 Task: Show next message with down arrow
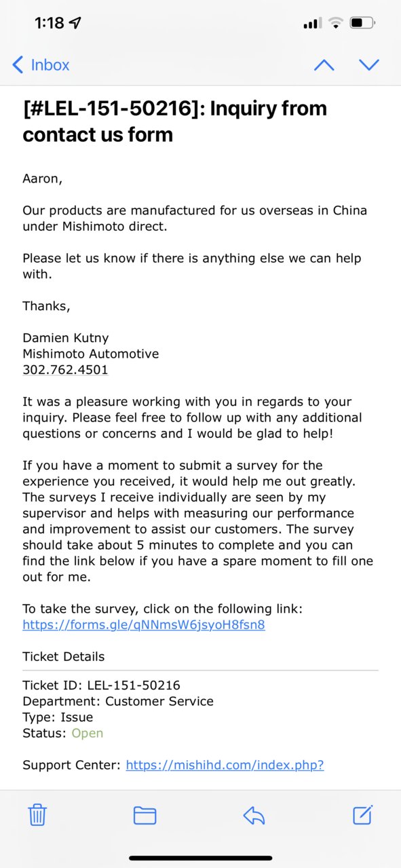click(x=368, y=65)
